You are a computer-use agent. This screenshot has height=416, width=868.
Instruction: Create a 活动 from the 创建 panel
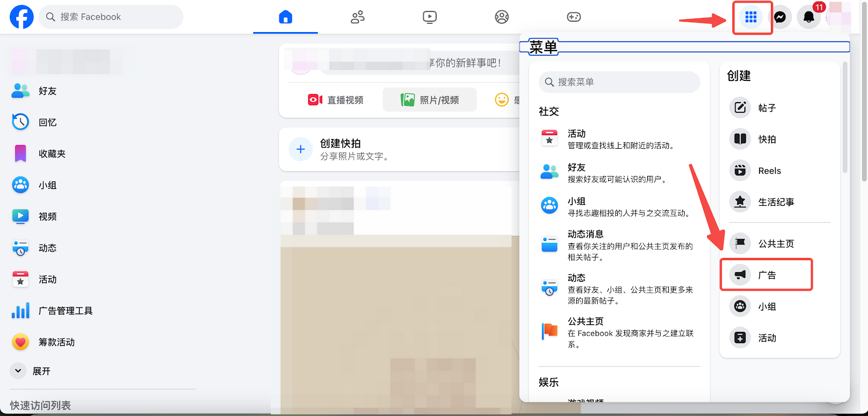(780, 338)
